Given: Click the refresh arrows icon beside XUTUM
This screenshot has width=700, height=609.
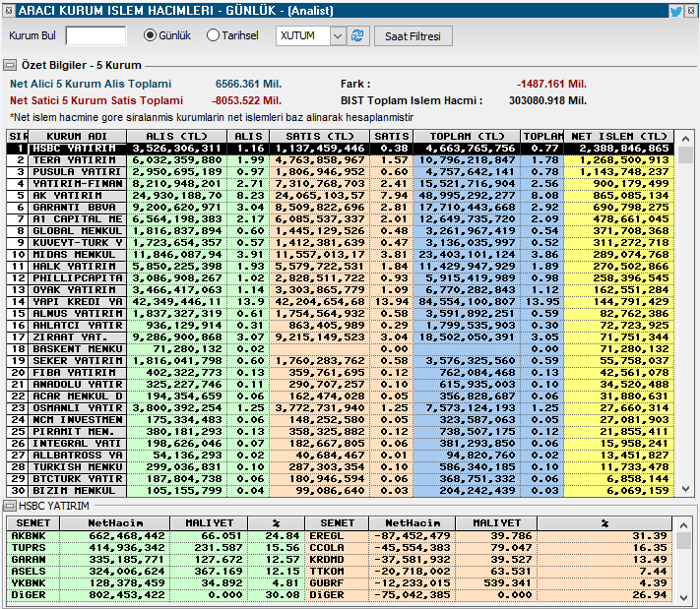Looking at the screenshot, I should coord(357,35).
